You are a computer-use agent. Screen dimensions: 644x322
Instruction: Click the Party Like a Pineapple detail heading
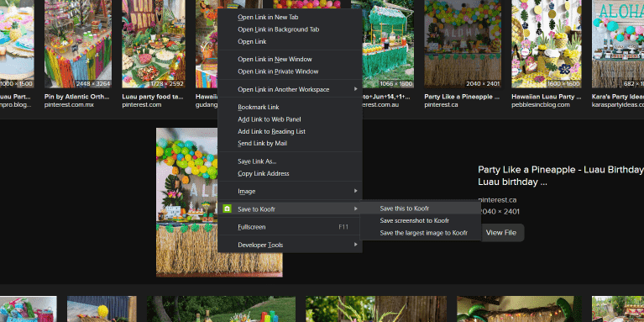tap(561, 176)
